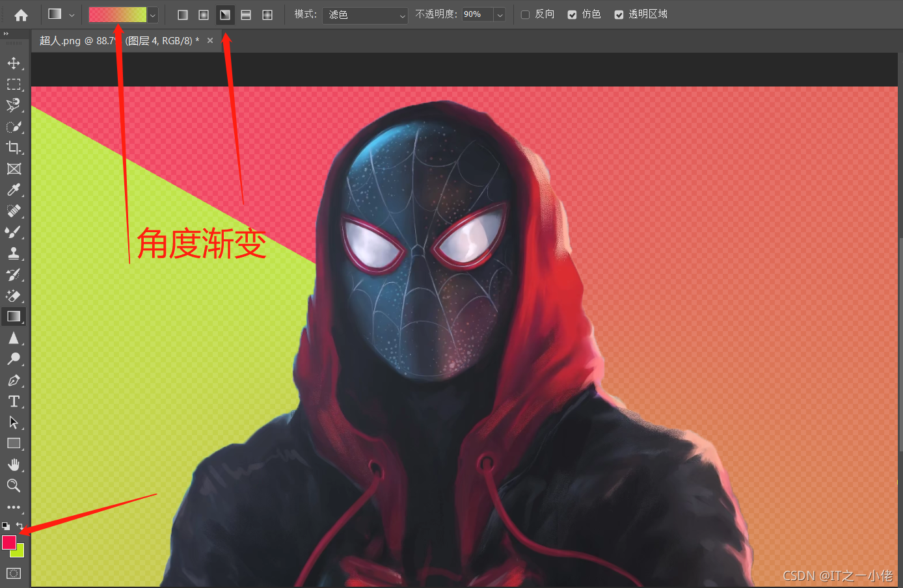Select the Rectangular Marquee tool
The height and width of the screenshot is (588, 903).
14,85
